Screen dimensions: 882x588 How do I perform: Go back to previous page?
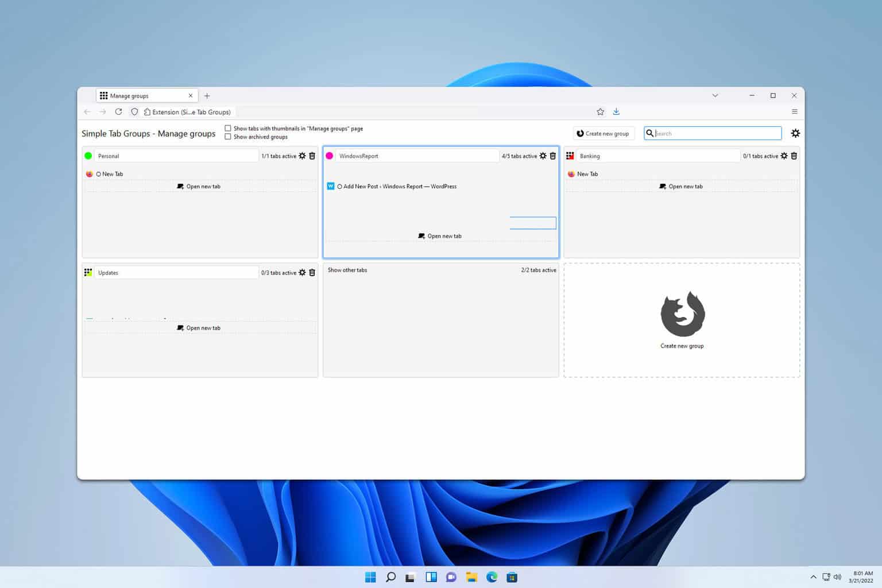[x=87, y=111]
